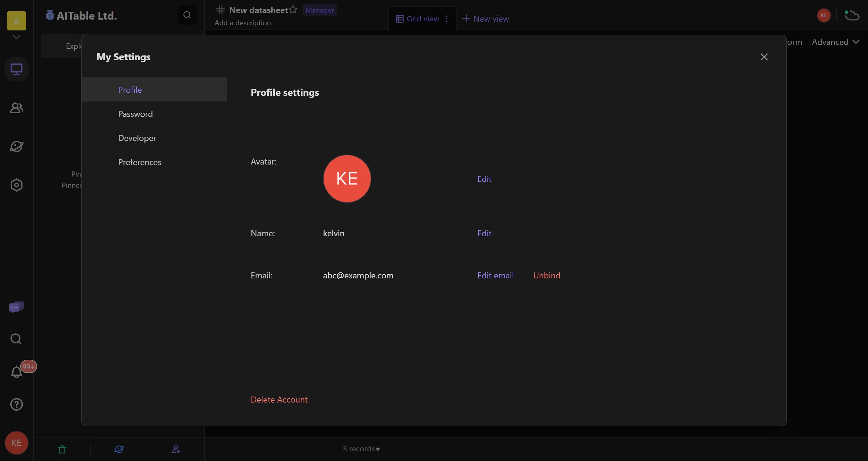Image resolution: width=868 pixels, height=461 pixels.
Task: Click the Edit email link
Action: 495,275
